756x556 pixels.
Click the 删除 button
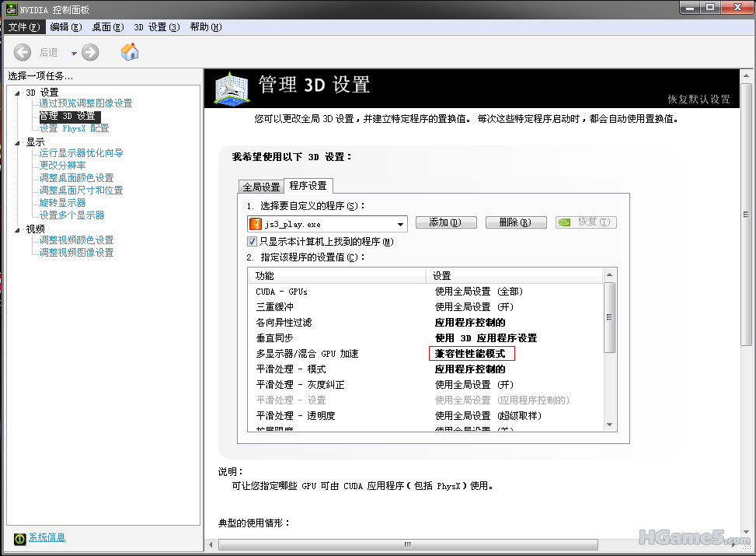pyautogui.click(x=516, y=222)
